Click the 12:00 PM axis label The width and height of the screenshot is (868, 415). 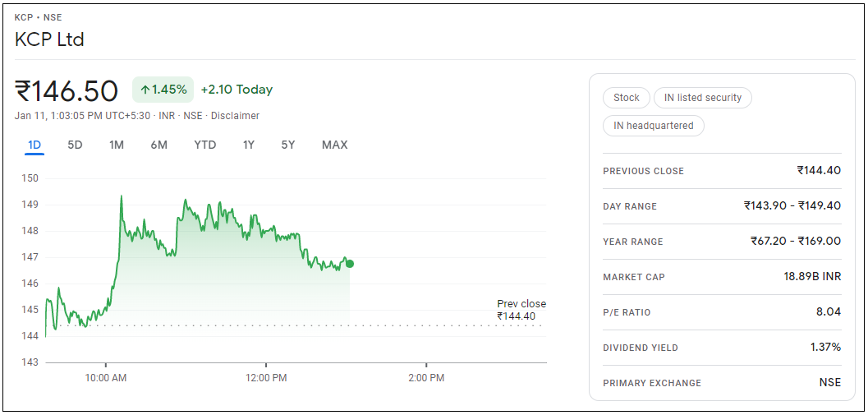(266, 379)
